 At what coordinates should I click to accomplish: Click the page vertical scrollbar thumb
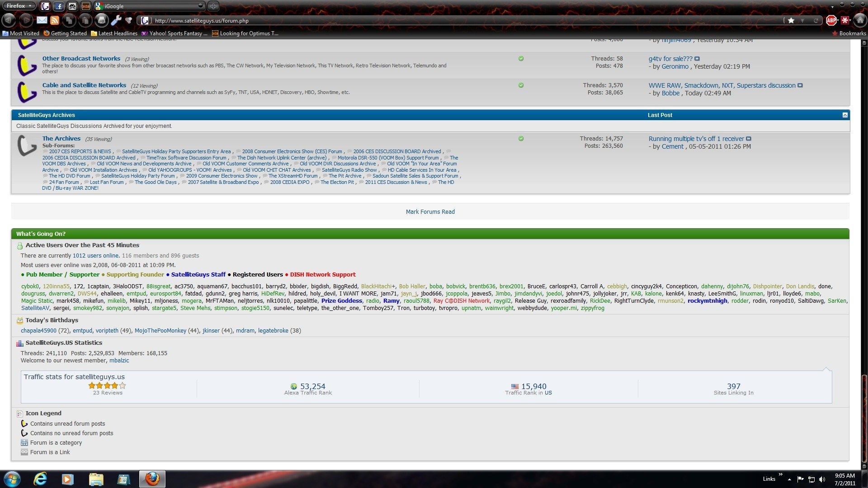click(864, 418)
